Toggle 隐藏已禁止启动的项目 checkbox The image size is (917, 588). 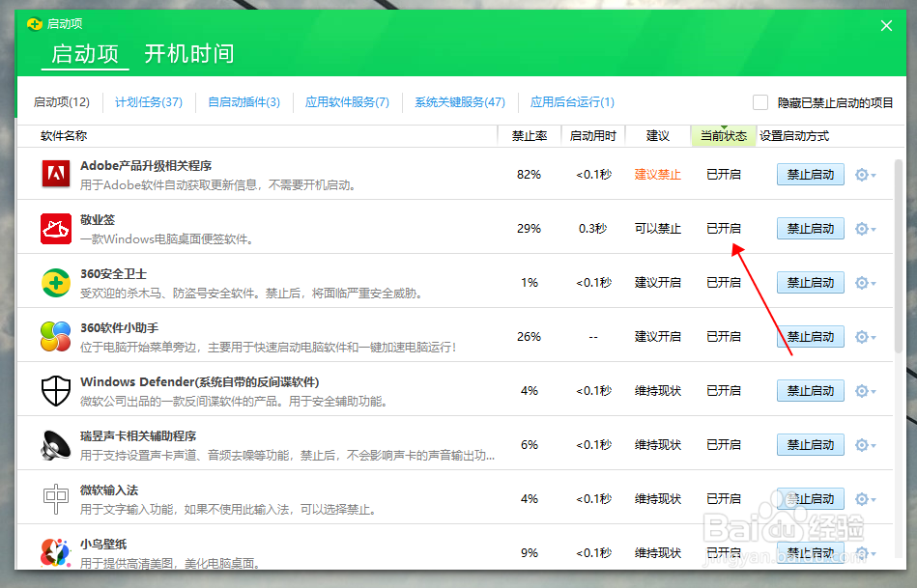click(x=760, y=102)
